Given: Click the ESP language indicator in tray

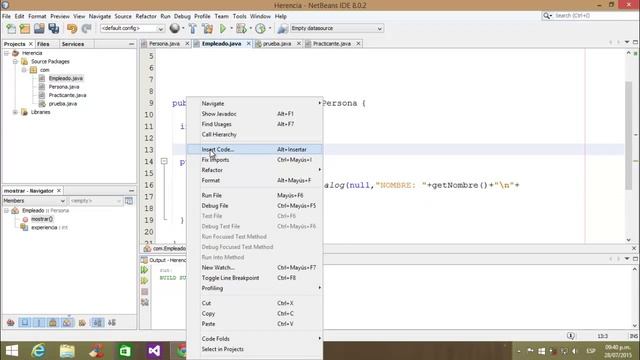Looking at the screenshot, I should tap(591, 351).
